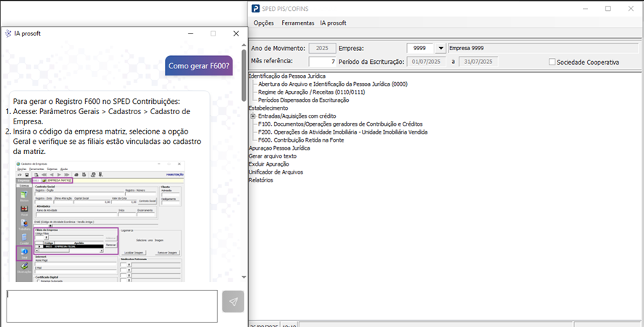Open the IA prosoft menu
This screenshot has height=327, width=644.
(x=333, y=23)
